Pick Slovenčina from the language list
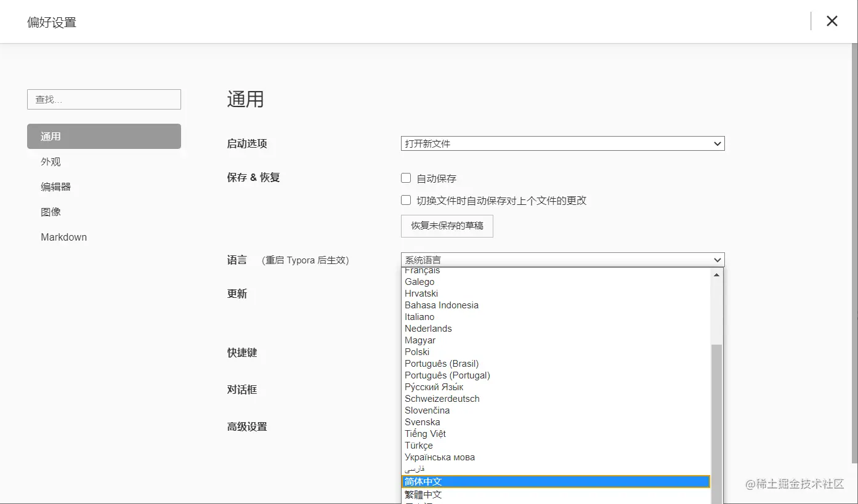The width and height of the screenshot is (858, 504). [x=556, y=410]
